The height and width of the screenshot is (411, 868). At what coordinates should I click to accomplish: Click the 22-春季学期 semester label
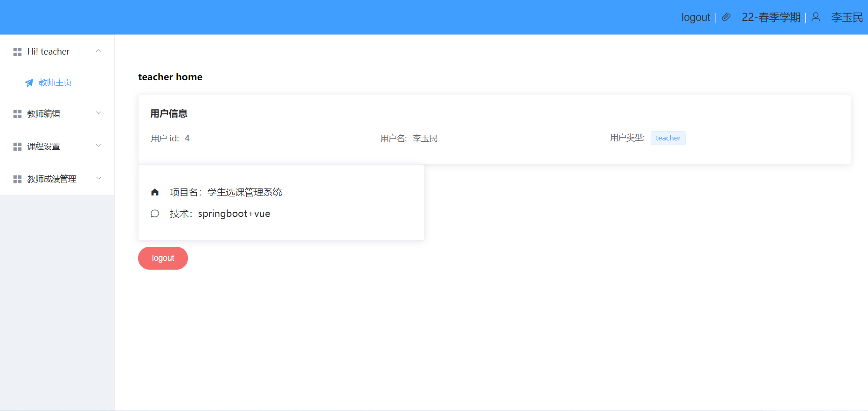(771, 17)
